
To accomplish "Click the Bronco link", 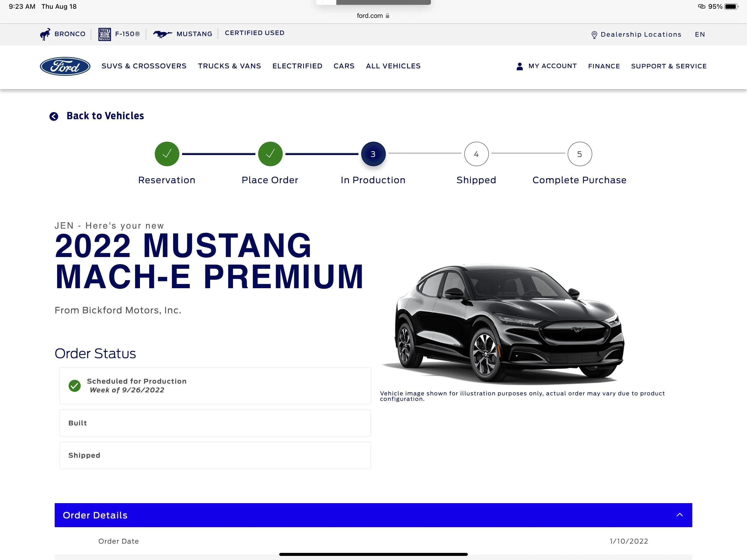I will [x=70, y=34].
